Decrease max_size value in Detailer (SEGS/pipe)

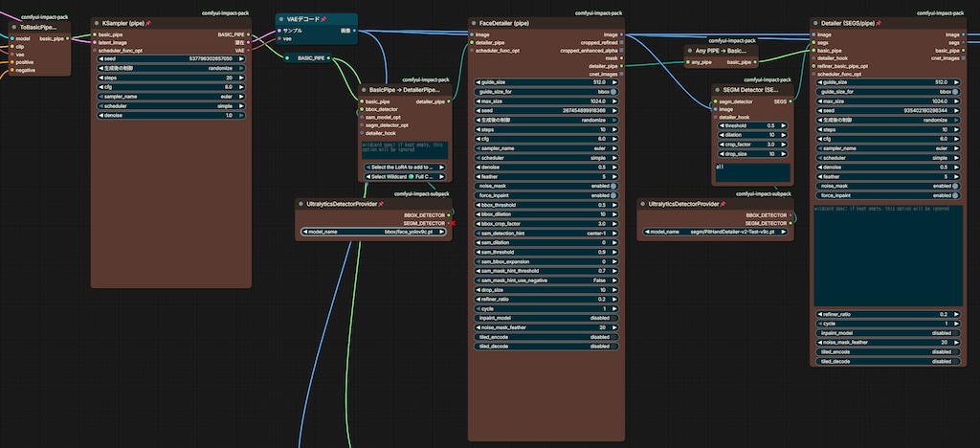point(820,101)
